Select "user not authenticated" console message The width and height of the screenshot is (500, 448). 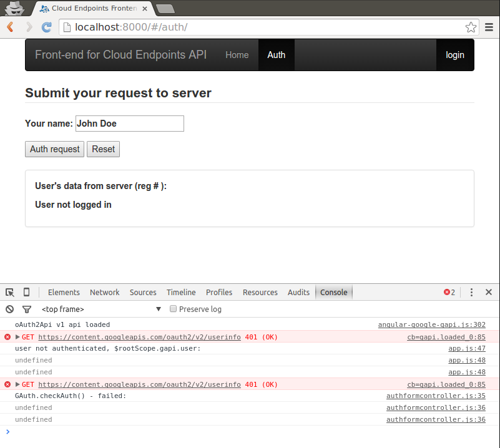click(x=107, y=348)
